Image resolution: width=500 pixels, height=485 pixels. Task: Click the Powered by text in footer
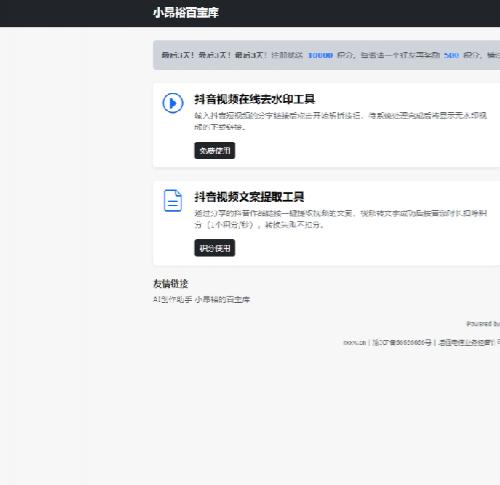tap(483, 324)
